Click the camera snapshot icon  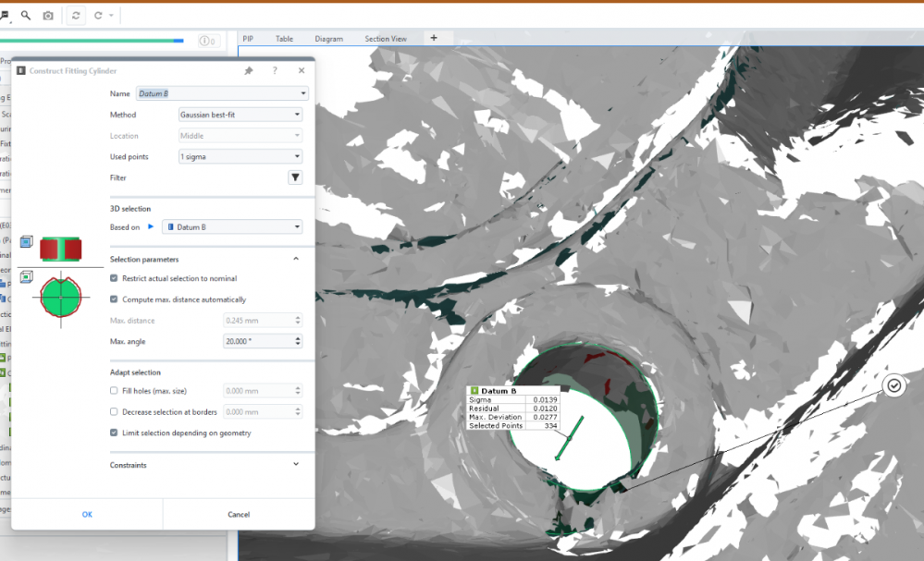click(x=48, y=16)
